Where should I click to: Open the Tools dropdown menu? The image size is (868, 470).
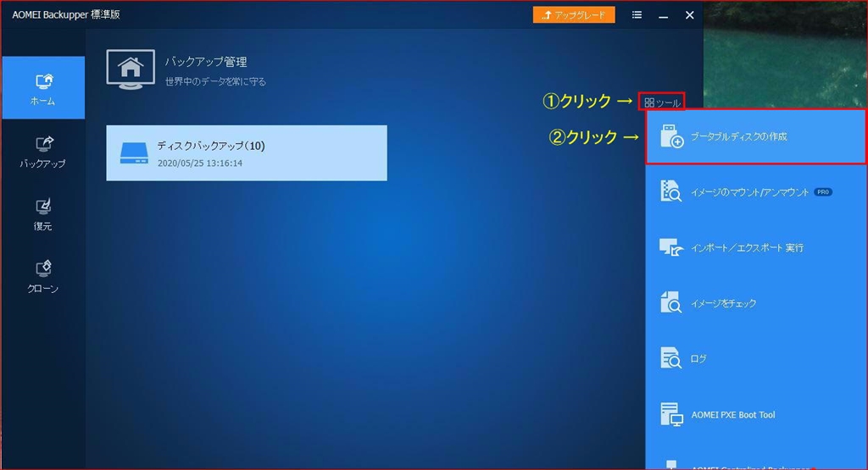(662, 102)
